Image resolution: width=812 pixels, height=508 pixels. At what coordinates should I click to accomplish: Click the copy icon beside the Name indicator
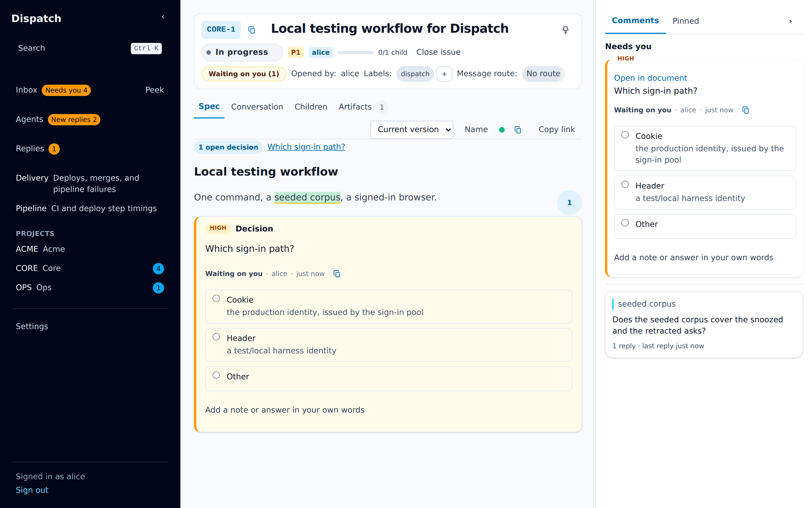click(x=518, y=130)
